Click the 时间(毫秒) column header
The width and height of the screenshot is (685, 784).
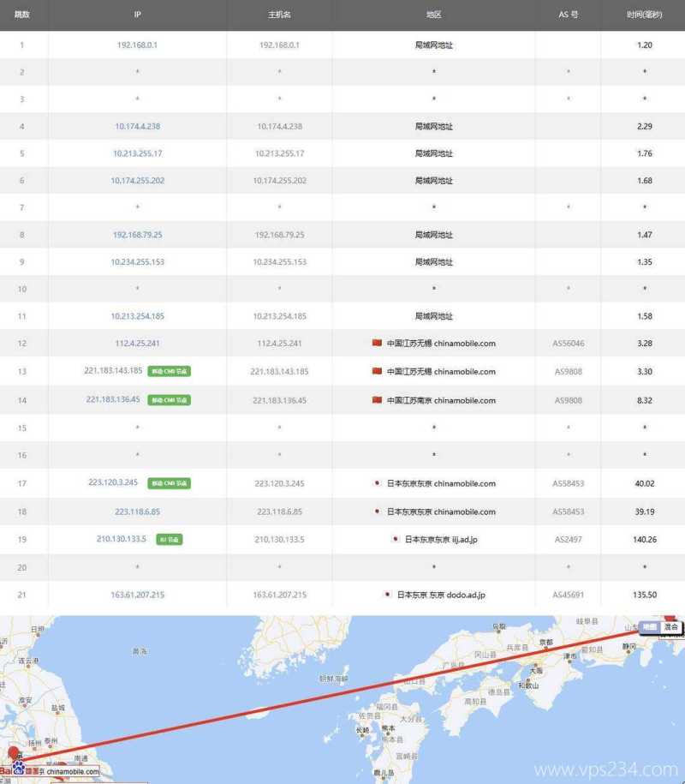(644, 14)
